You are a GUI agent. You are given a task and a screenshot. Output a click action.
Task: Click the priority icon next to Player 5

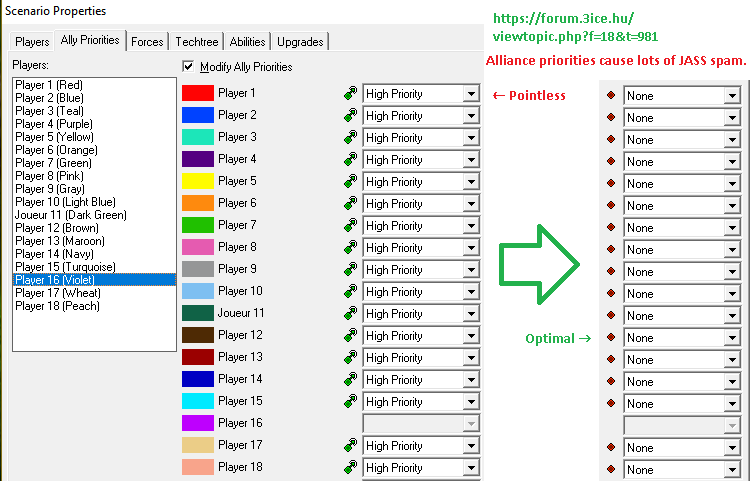click(x=350, y=181)
